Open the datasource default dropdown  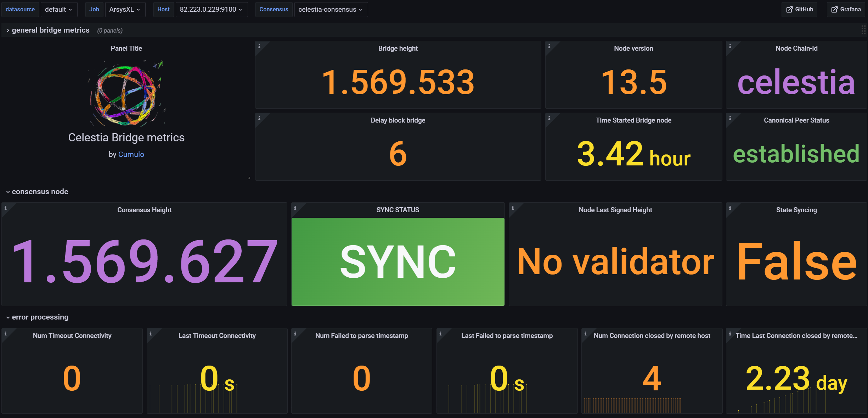pos(59,10)
